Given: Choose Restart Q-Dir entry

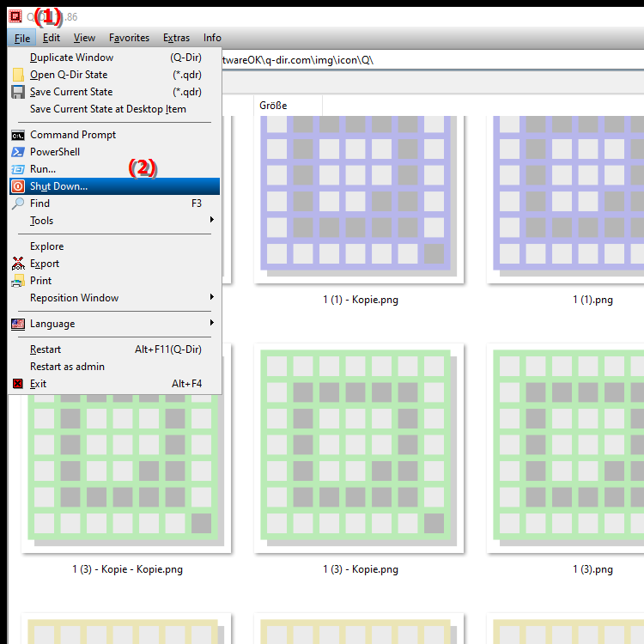Looking at the screenshot, I should click(114, 349).
